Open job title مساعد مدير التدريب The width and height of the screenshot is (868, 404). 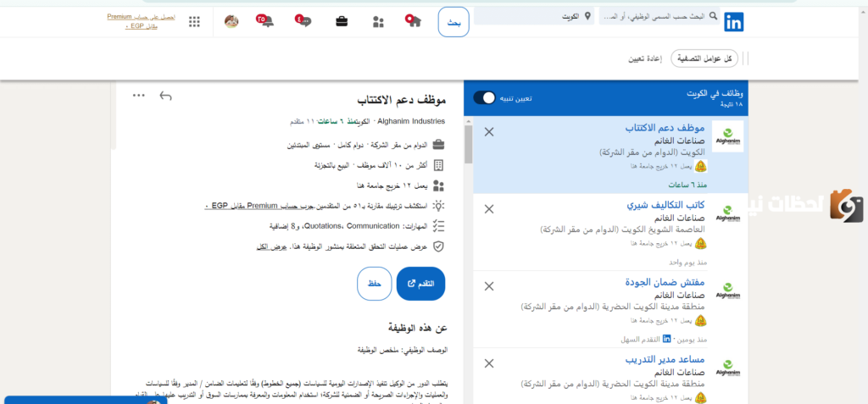(x=665, y=359)
